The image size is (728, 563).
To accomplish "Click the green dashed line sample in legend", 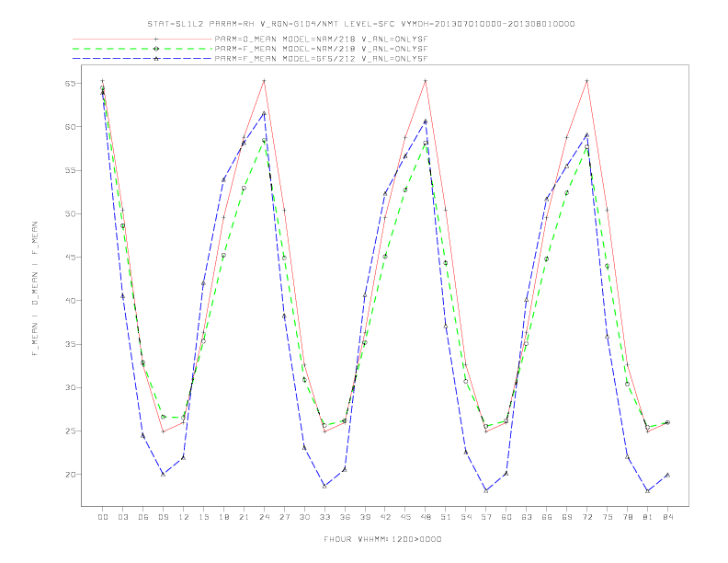I will [142, 49].
